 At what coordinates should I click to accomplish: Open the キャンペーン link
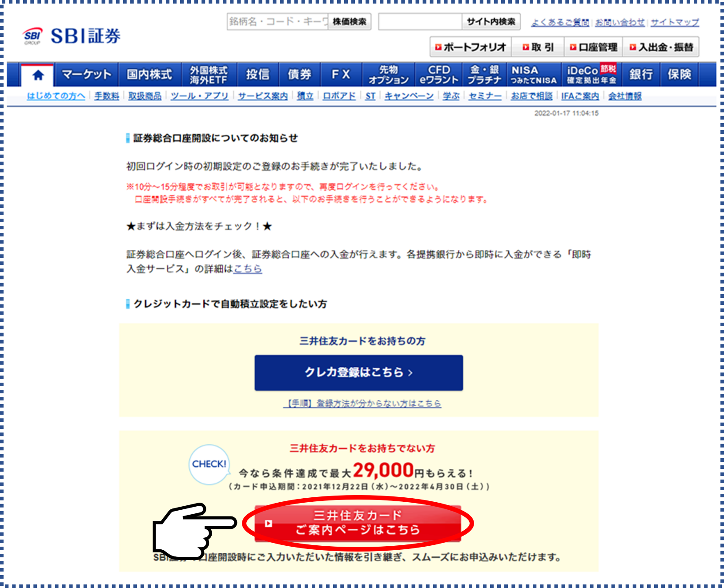[409, 96]
